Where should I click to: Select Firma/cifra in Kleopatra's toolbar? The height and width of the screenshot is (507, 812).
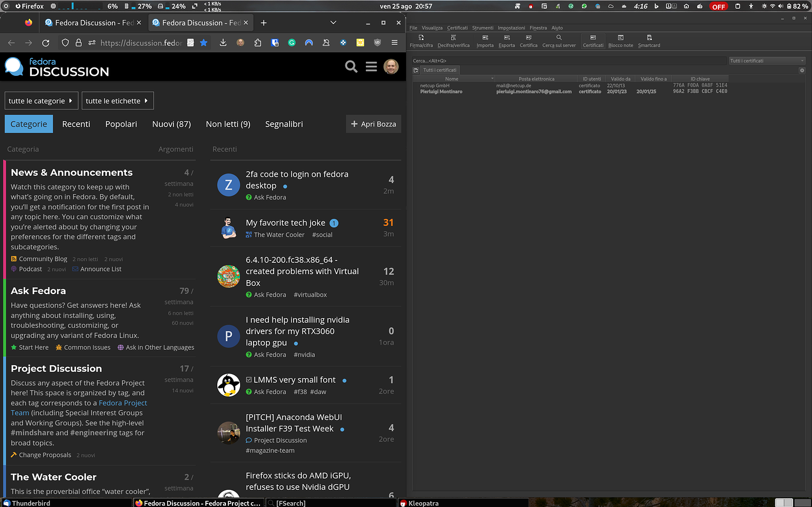pyautogui.click(x=421, y=41)
